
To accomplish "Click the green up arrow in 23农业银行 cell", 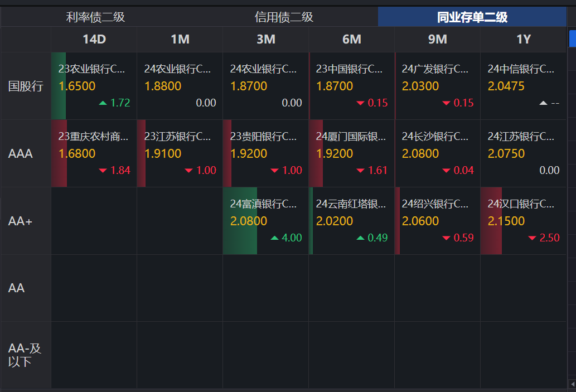I will (103, 103).
